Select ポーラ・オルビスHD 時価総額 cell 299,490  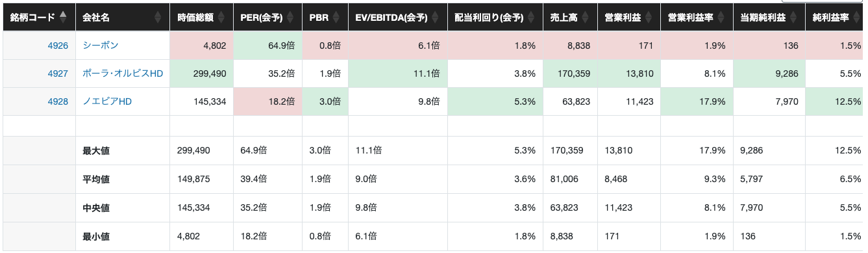(x=201, y=74)
